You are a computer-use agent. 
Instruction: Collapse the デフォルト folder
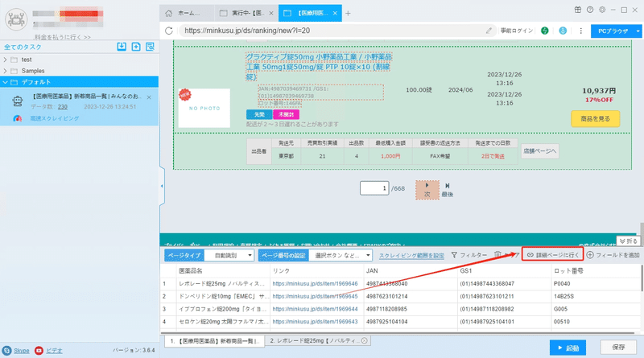[5, 82]
